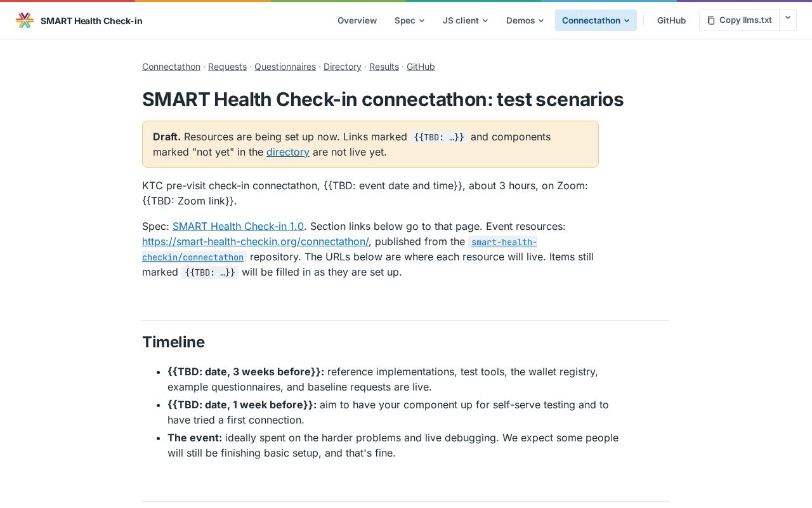Image resolution: width=812 pixels, height=508 pixels.
Task: Click the copy icon in Copy llms.txt
Action: (711, 20)
